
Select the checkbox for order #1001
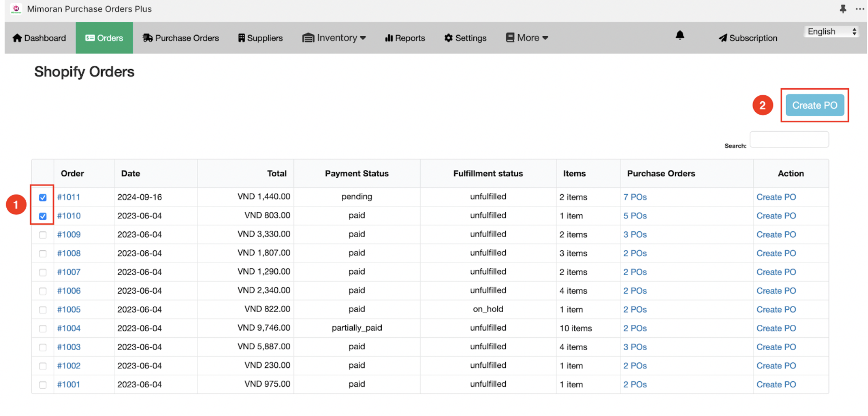tap(43, 385)
